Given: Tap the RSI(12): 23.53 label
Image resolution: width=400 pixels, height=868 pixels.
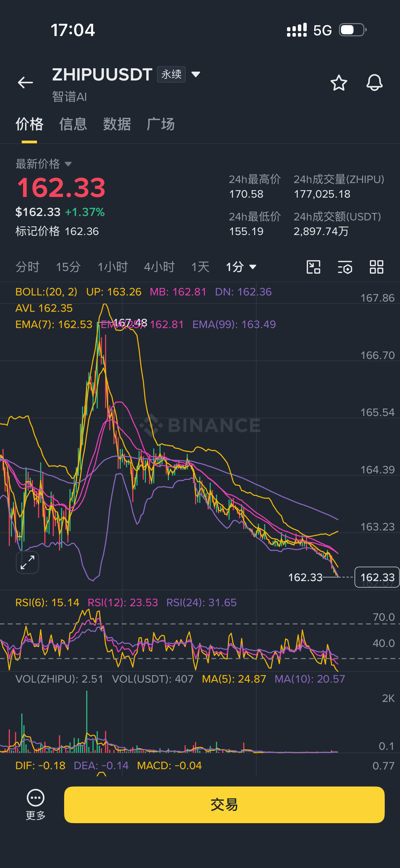Looking at the screenshot, I should 123,602.
